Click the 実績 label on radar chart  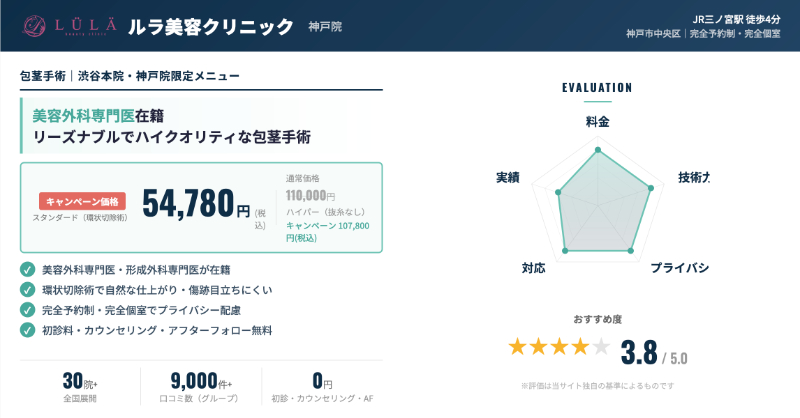pyautogui.click(x=507, y=177)
